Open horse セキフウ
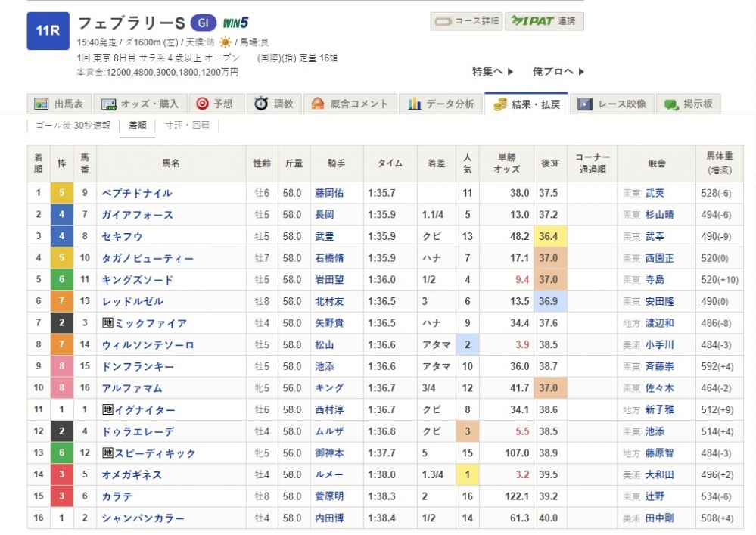 pos(122,236)
